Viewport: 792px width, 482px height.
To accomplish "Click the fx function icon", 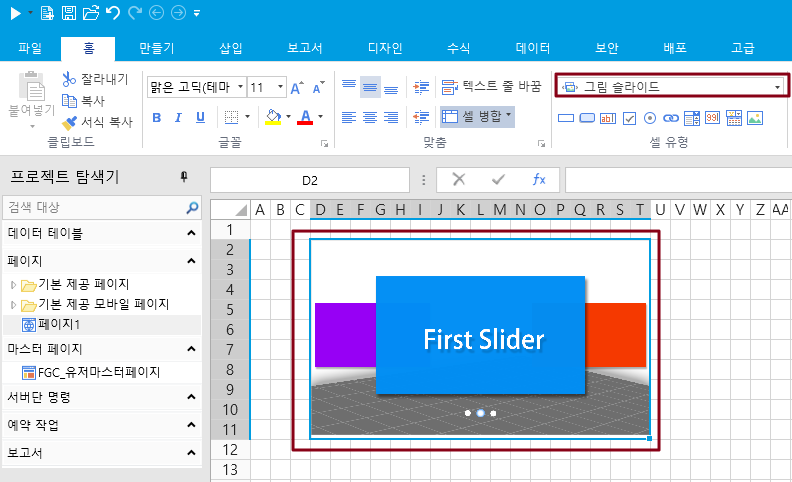I will click(538, 180).
